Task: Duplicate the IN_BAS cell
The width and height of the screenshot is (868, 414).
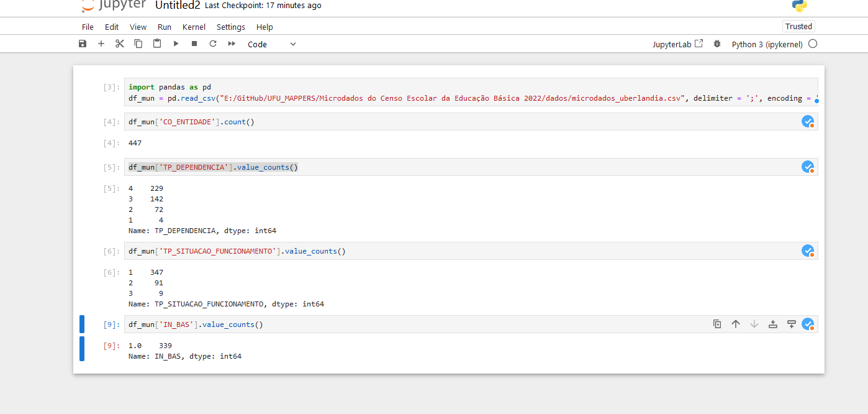Action: (717, 324)
